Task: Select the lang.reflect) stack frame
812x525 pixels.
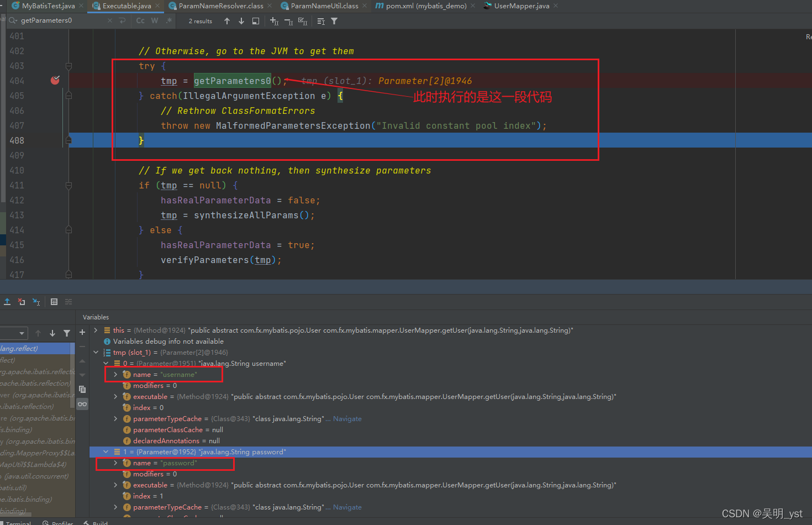Action: click(x=36, y=348)
